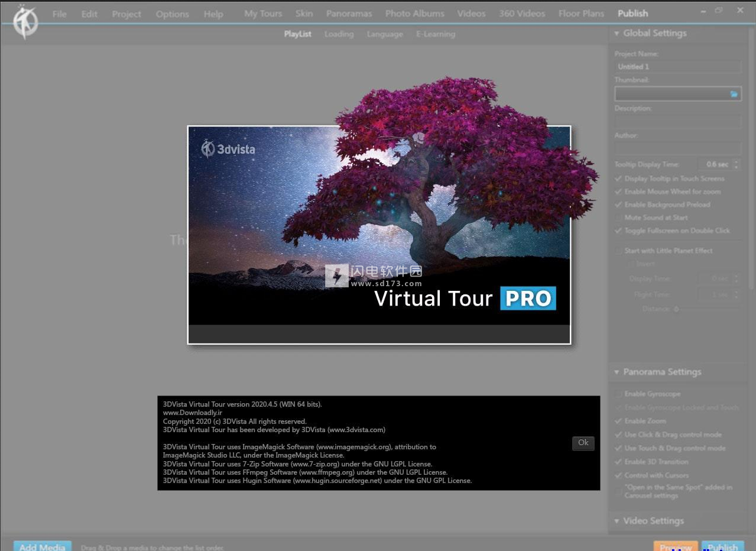Click the Author input field
The width and height of the screenshot is (756, 551).
click(x=677, y=148)
